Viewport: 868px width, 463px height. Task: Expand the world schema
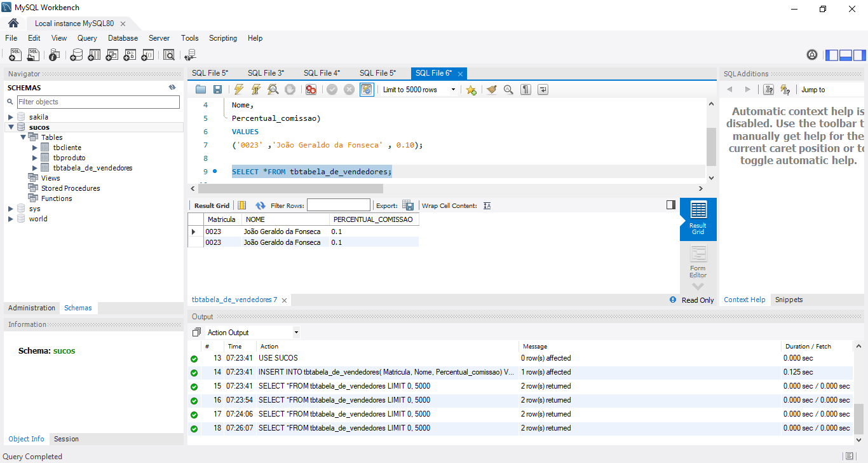tap(10, 219)
